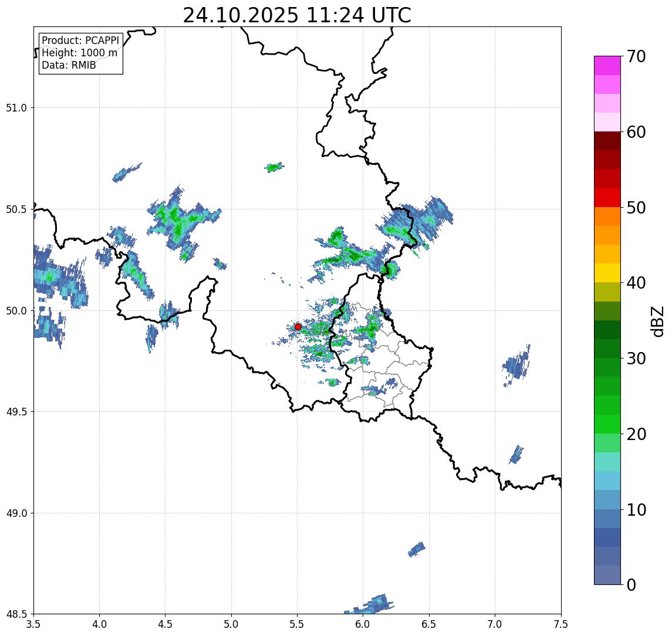Click the latitude axis label 49.5
The width and height of the screenshot is (672, 636).
16,412
